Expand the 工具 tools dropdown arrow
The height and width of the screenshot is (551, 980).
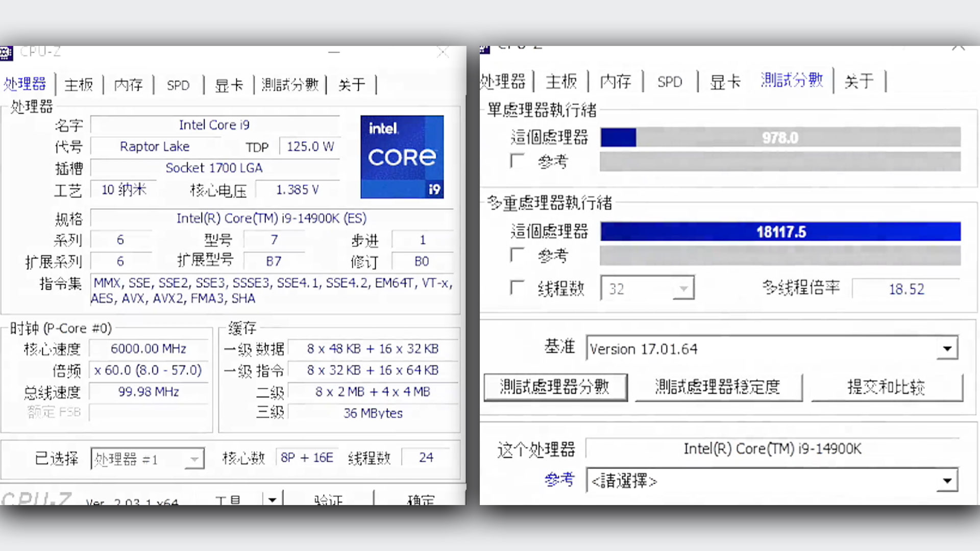(x=272, y=499)
